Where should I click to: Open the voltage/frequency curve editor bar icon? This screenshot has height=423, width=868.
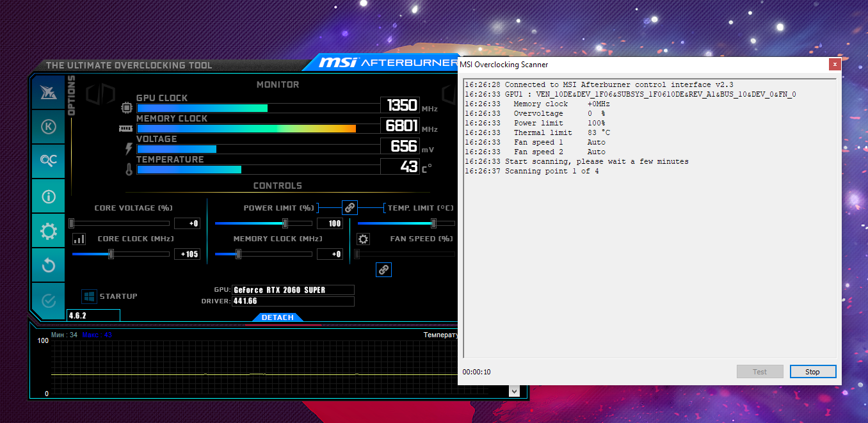tap(79, 239)
